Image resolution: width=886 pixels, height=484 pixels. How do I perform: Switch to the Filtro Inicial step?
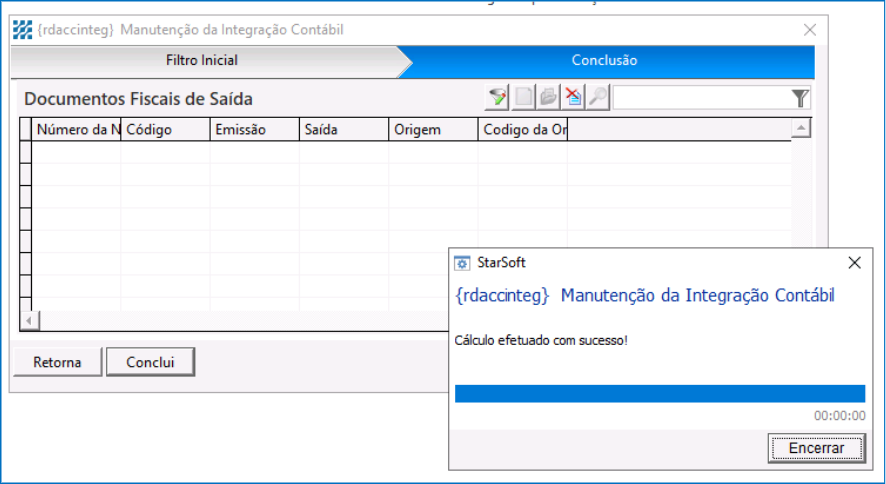(x=202, y=61)
